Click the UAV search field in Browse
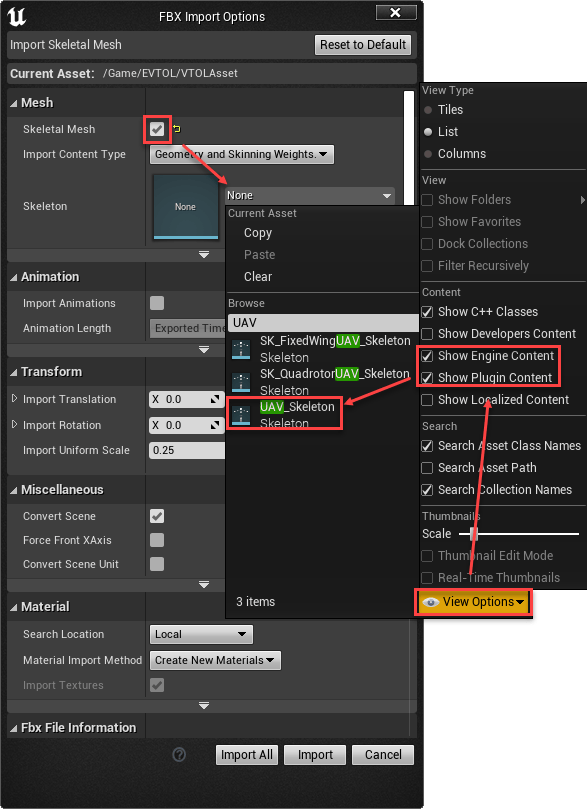587x809 pixels. [x=323, y=323]
